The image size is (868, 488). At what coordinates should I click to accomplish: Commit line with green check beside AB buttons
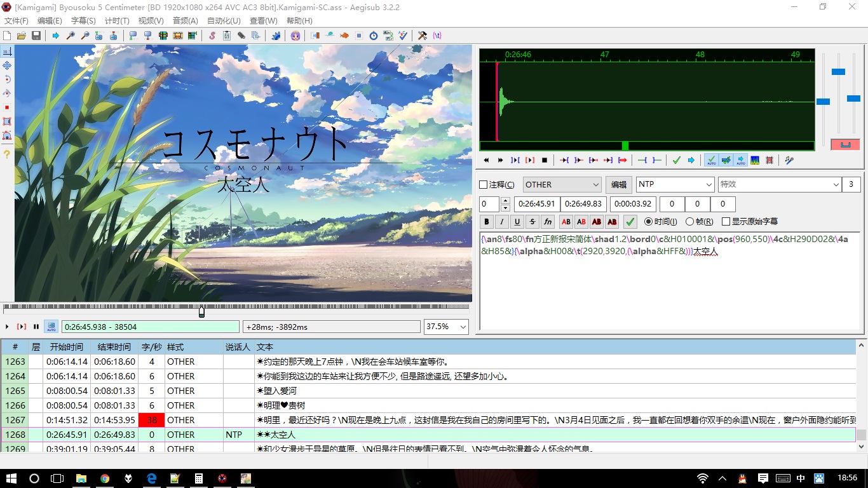(x=630, y=222)
